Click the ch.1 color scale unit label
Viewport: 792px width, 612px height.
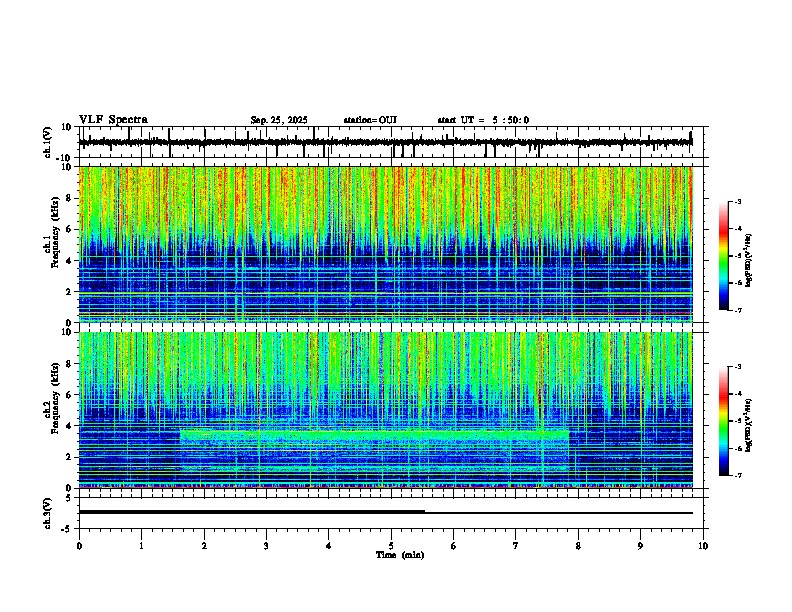click(748, 260)
